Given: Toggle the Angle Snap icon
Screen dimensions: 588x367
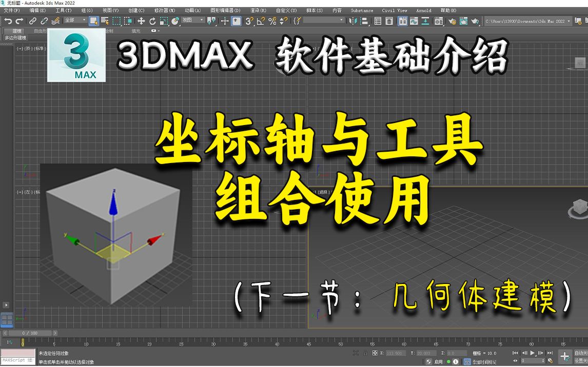Looking at the screenshot, I should (x=260, y=21).
